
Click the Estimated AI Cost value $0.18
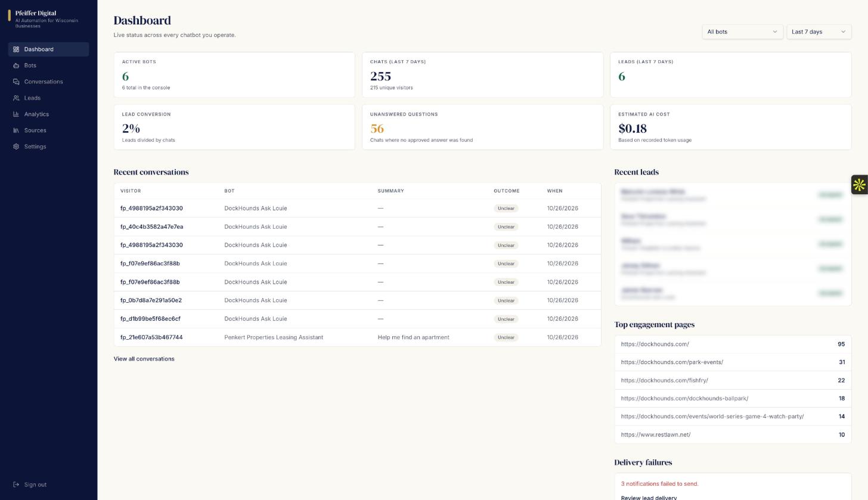coord(633,129)
